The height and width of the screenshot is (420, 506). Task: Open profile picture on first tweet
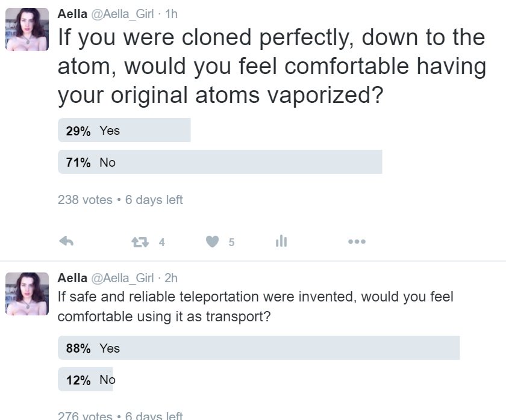point(27,29)
